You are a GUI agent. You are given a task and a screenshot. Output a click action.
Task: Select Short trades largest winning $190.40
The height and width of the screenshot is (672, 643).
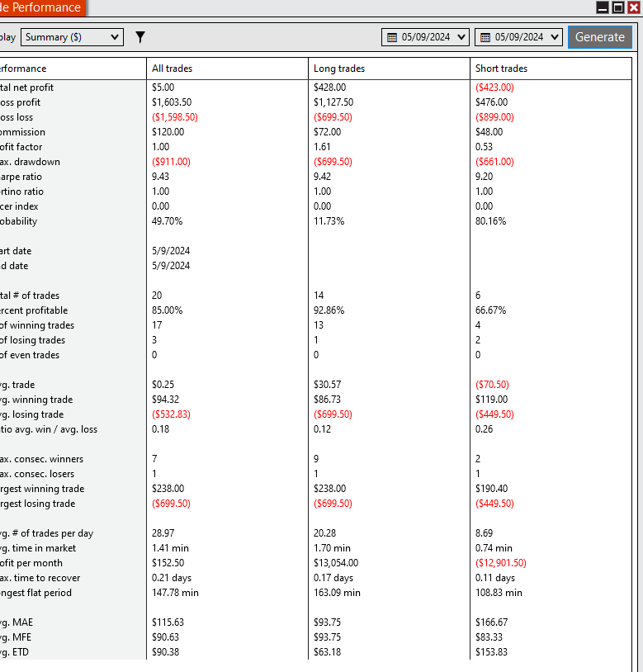click(492, 489)
